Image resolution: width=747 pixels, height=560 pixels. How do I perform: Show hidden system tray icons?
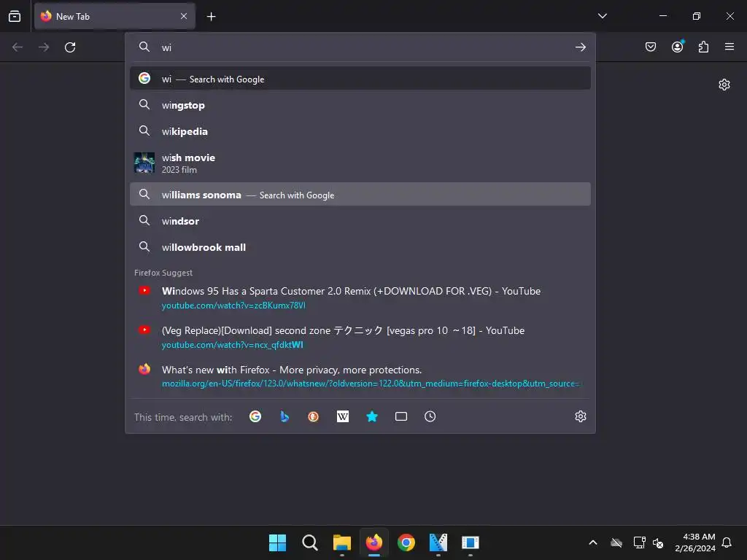point(592,542)
